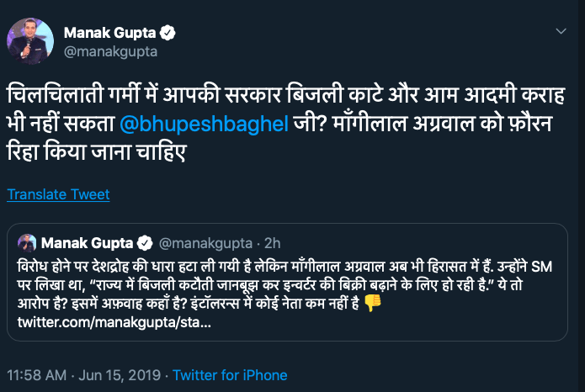Click the @manakgupta handle under the top name

[x=109, y=51]
